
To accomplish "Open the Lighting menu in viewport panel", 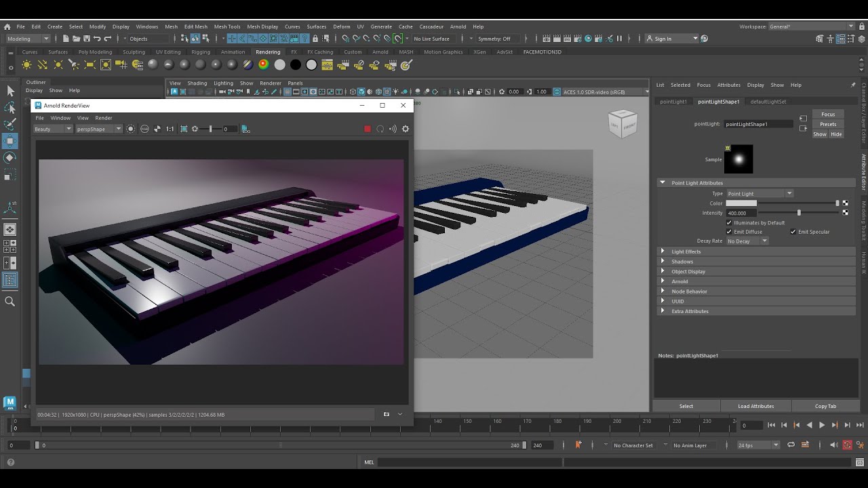I will pyautogui.click(x=223, y=83).
